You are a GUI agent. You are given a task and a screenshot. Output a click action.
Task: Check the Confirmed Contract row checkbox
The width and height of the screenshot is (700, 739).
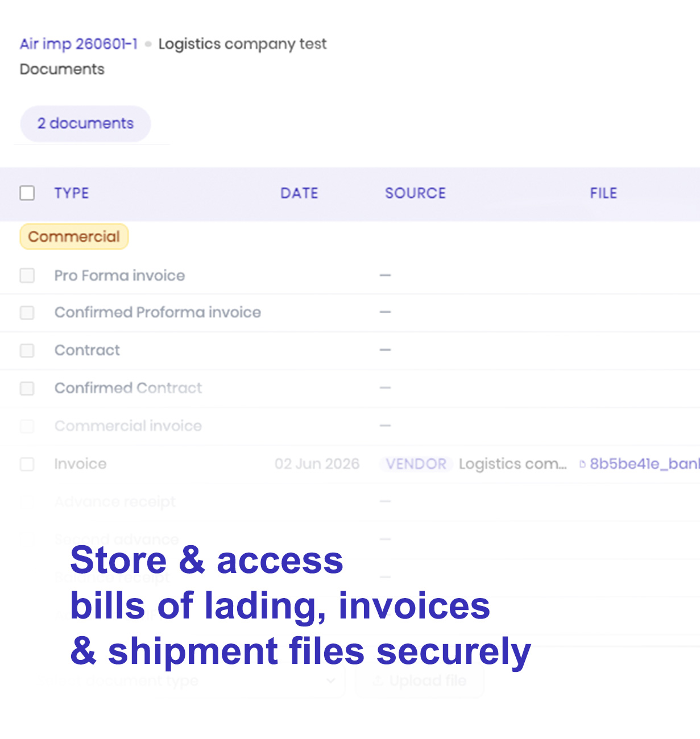coord(27,388)
